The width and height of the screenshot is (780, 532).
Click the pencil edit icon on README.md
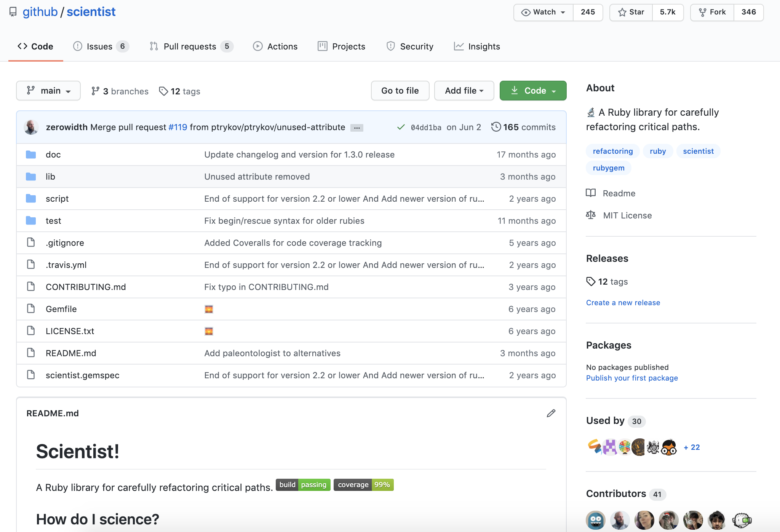pos(551,413)
